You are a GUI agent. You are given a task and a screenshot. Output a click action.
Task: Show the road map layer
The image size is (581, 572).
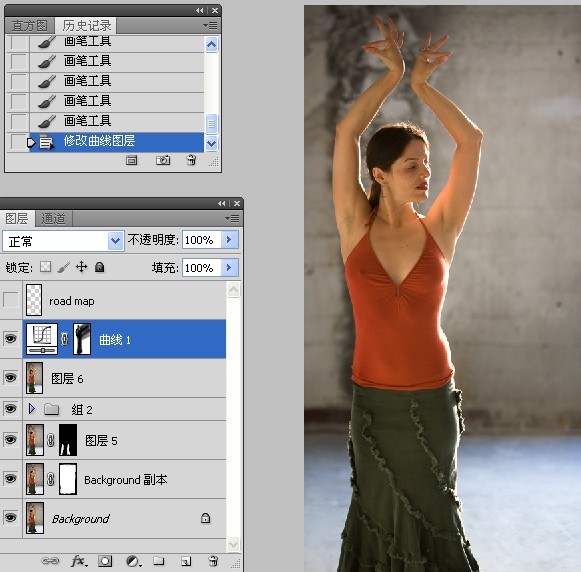point(10,300)
